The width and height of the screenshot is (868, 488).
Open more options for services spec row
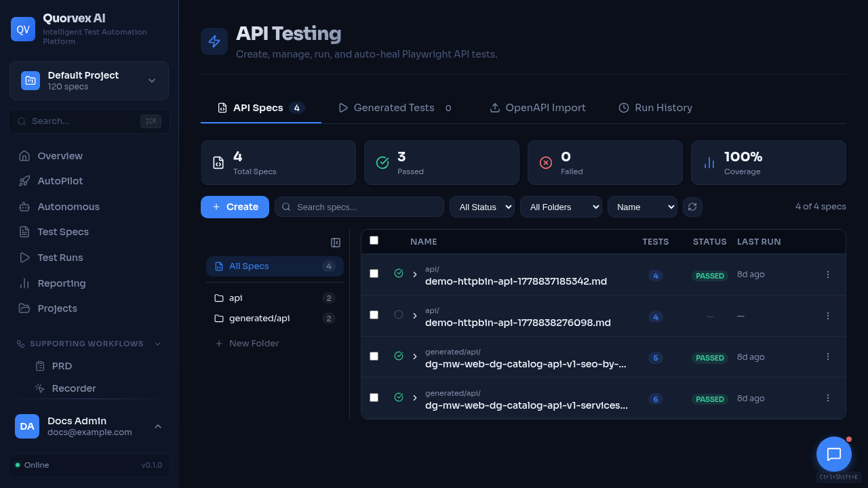click(x=827, y=398)
